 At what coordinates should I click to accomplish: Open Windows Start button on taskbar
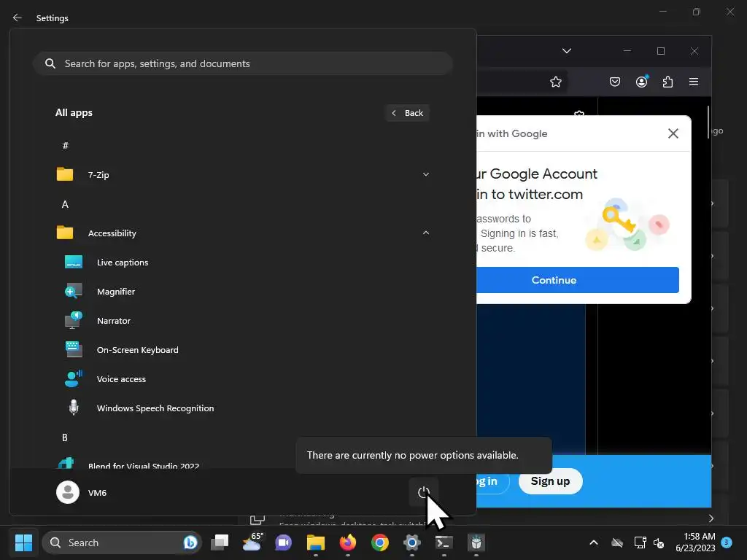coord(23,542)
